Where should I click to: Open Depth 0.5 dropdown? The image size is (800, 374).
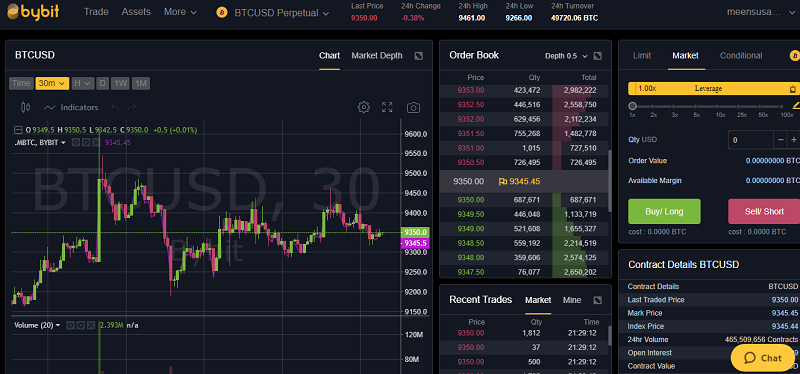pyautogui.click(x=566, y=56)
